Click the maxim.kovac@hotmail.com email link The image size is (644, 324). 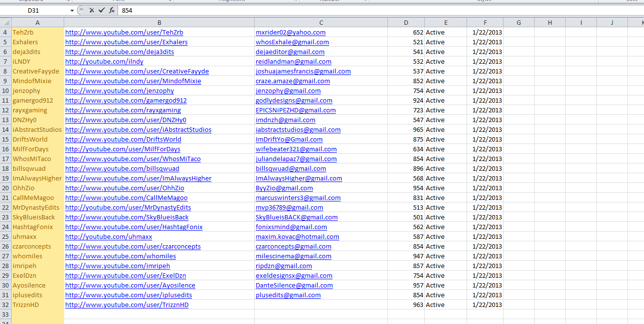point(297,236)
